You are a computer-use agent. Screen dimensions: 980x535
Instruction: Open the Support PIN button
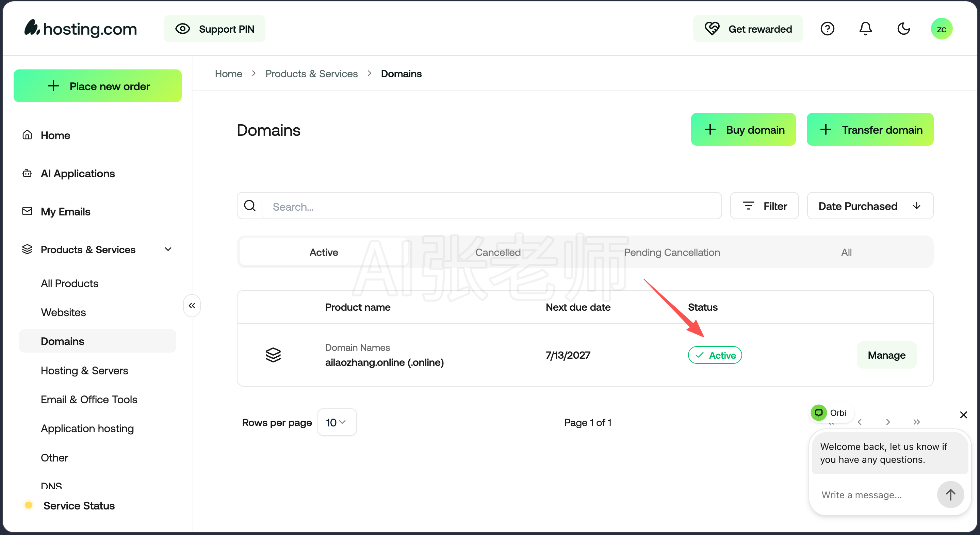[215, 29]
